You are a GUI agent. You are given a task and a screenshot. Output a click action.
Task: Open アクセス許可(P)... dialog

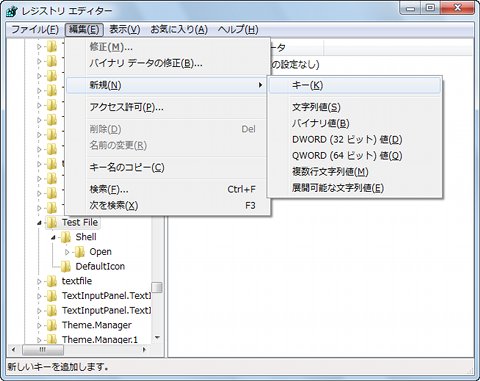click(x=168, y=107)
